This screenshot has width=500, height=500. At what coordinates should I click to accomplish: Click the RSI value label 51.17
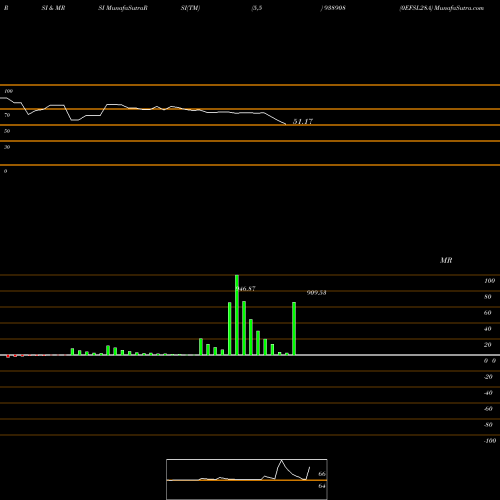click(303, 121)
